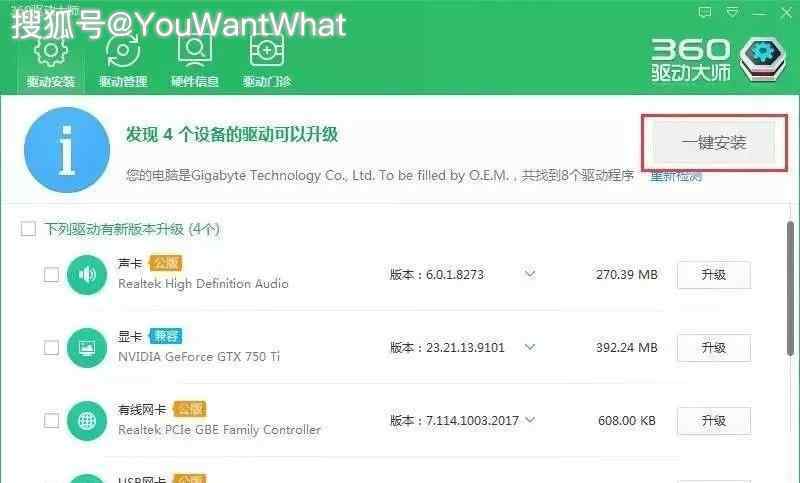Tick the checkbox for Realtek High Definition Audio
This screenshot has height=483, width=800.
click(51, 275)
